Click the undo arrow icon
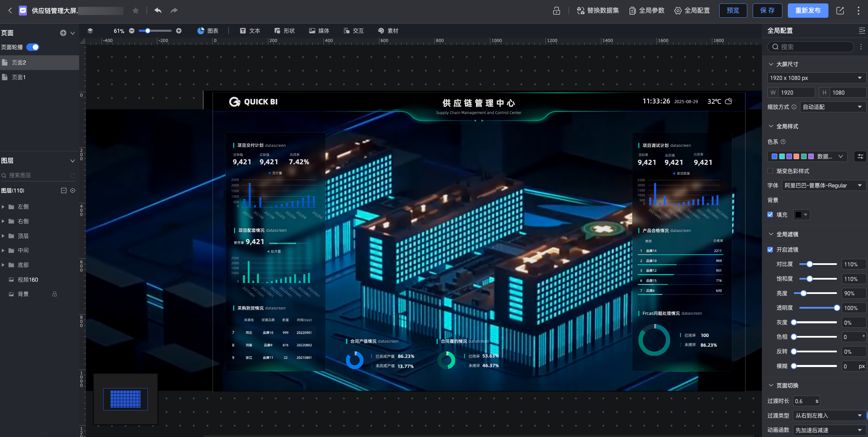The height and width of the screenshot is (437, 868). [158, 10]
